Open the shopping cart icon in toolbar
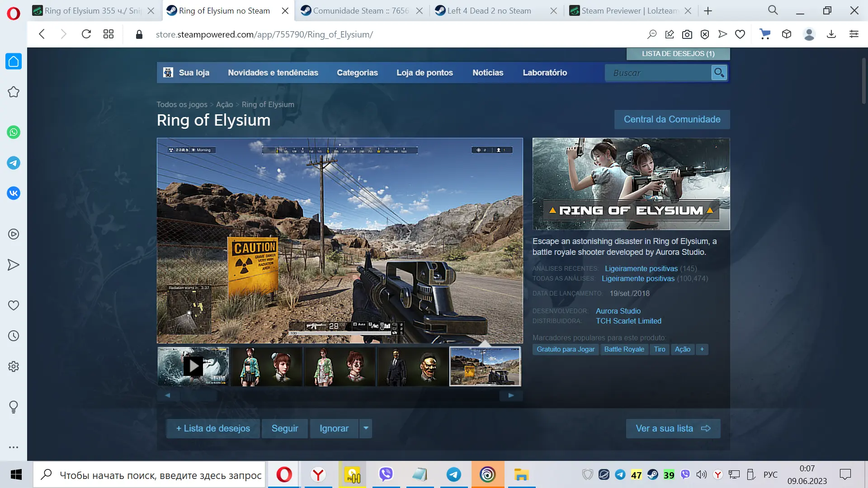 (765, 34)
